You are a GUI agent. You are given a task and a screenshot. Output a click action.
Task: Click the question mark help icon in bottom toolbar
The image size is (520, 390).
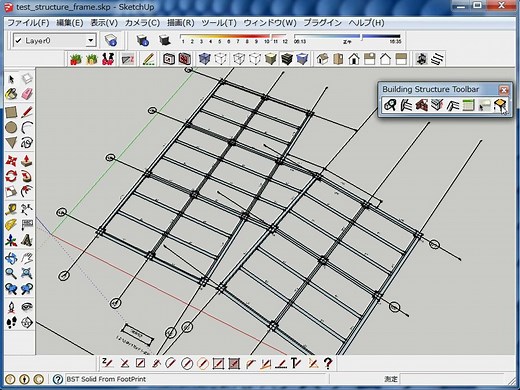pyautogui.click(x=328, y=363)
